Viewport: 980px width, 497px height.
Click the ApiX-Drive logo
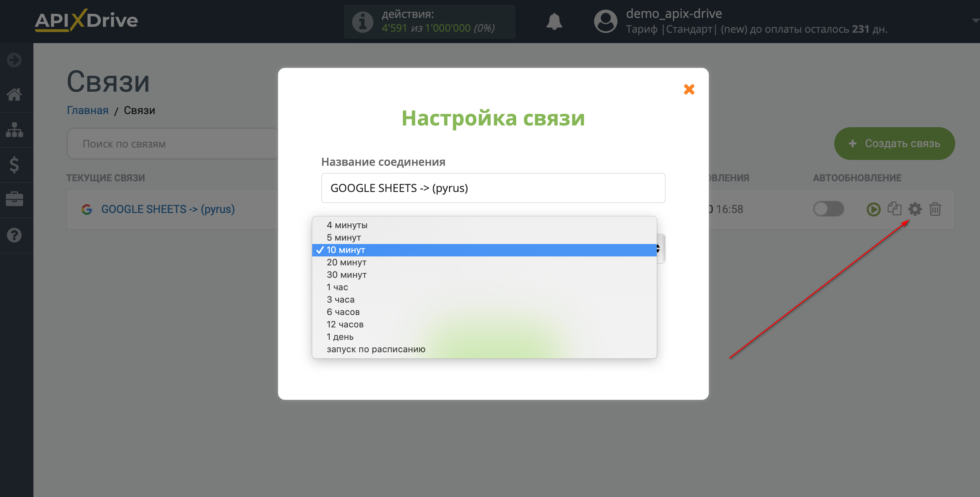[86, 20]
